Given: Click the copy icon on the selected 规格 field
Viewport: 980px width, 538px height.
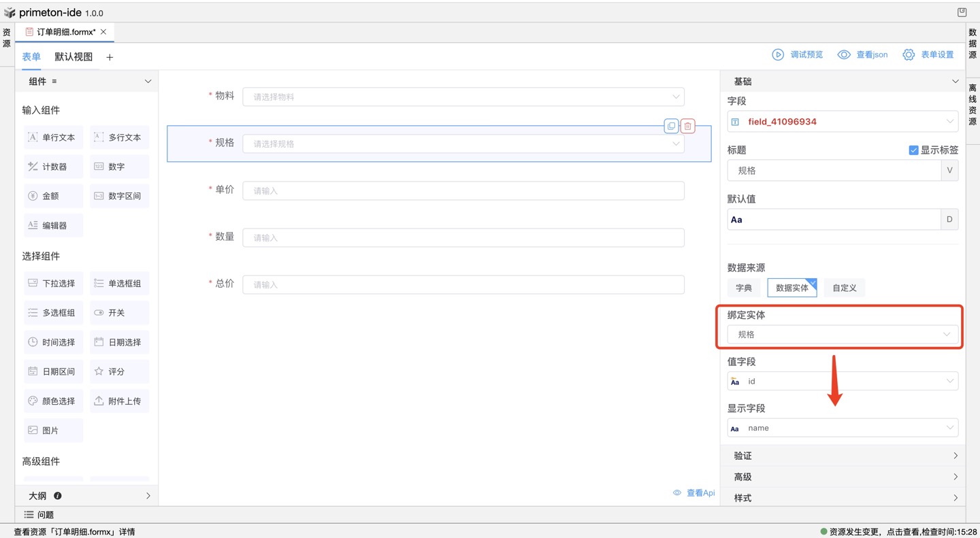Looking at the screenshot, I should (x=671, y=126).
